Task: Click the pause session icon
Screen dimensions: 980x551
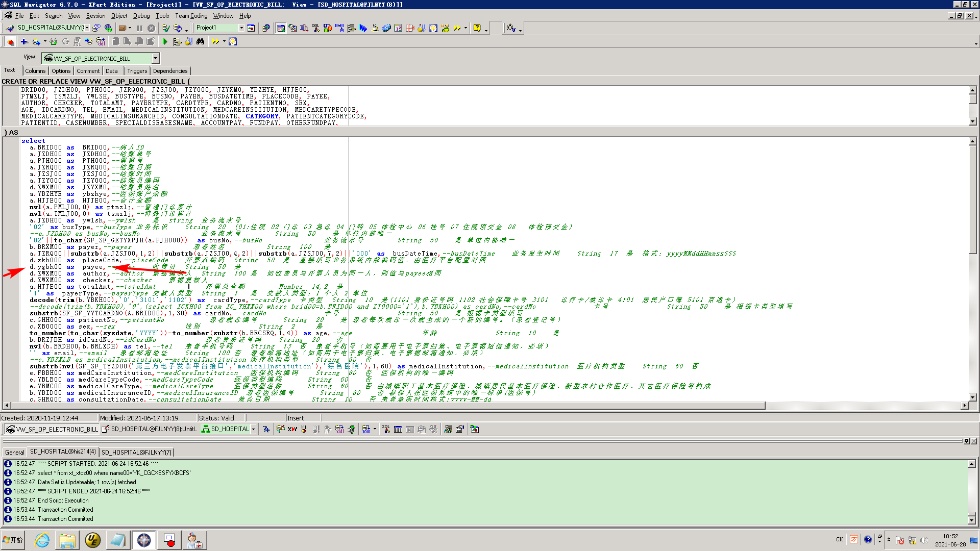Action: coord(139,28)
